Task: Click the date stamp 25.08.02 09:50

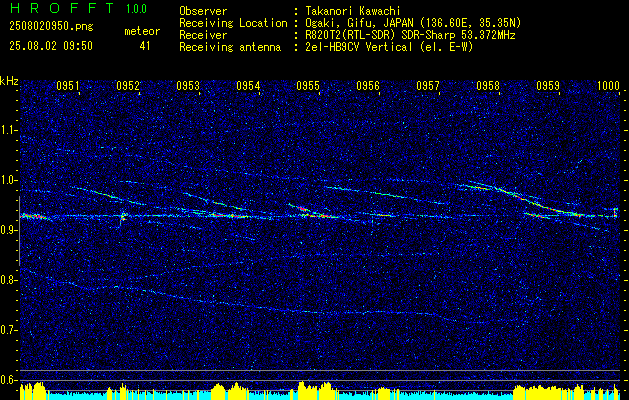Action: [x=51, y=46]
